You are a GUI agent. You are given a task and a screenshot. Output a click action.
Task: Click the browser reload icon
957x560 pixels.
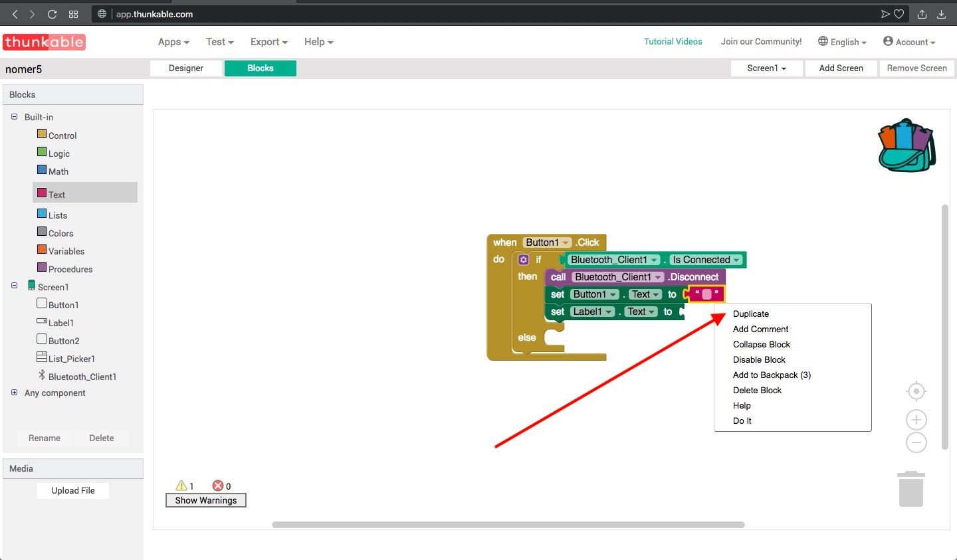pyautogui.click(x=52, y=14)
